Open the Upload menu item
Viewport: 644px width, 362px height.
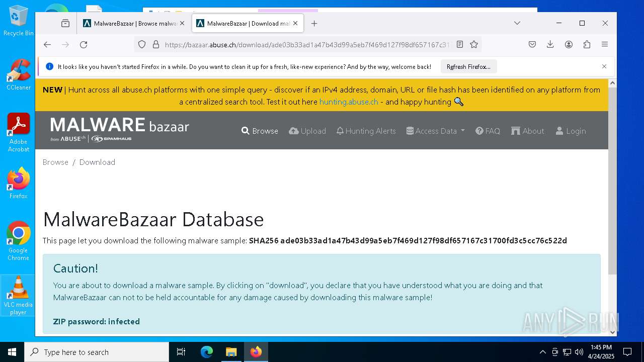pos(307,131)
